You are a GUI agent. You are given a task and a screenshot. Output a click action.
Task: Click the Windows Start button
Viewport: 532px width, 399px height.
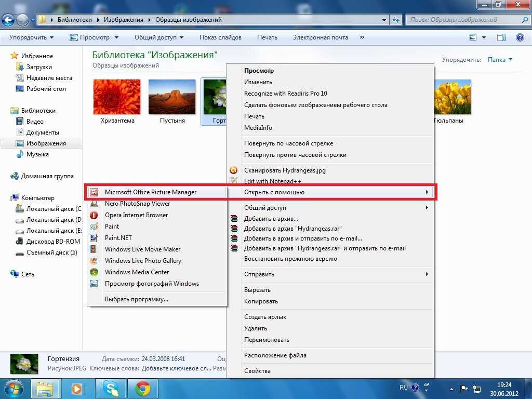(x=13, y=389)
